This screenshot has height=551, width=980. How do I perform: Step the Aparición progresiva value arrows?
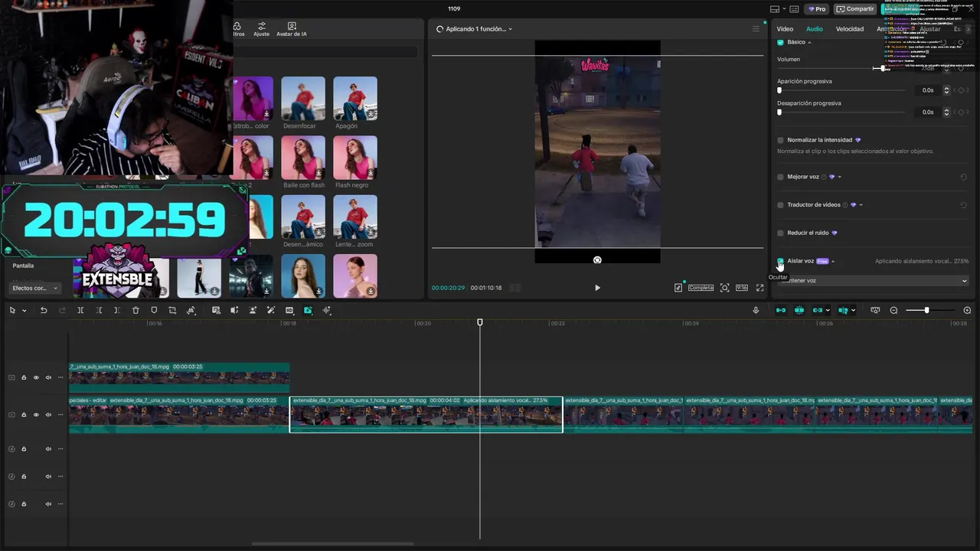(946, 90)
